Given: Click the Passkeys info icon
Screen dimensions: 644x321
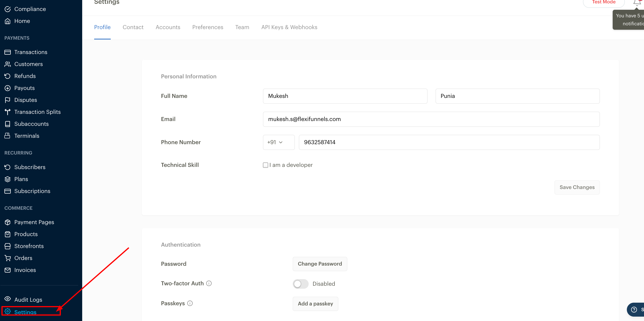Looking at the screenshot, I should pyautogui.click(x=190, y=303).
